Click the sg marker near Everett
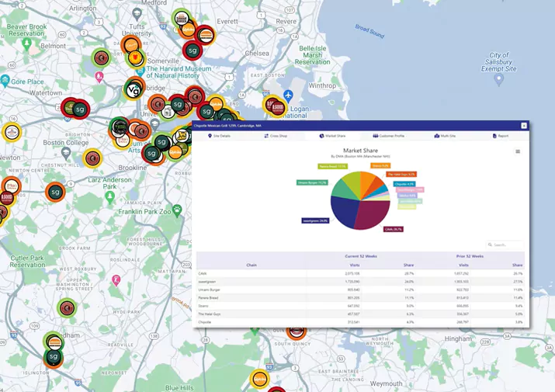The image size is (555, 392). [193, 50]
